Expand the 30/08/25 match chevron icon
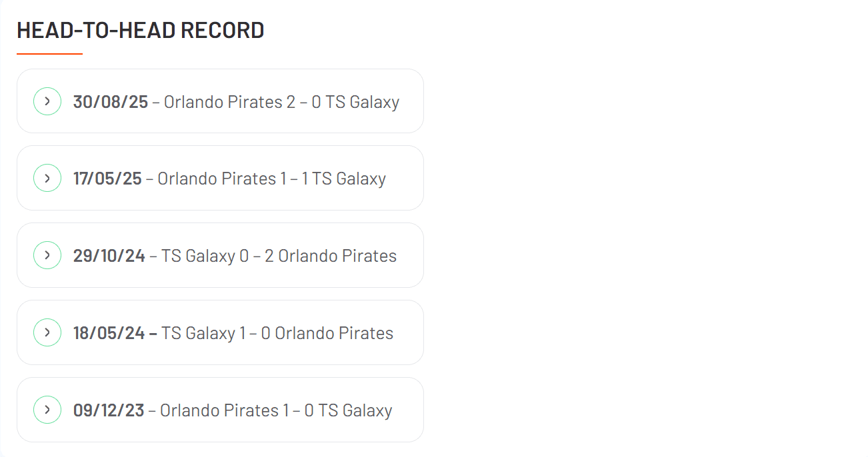 point(47,101)
